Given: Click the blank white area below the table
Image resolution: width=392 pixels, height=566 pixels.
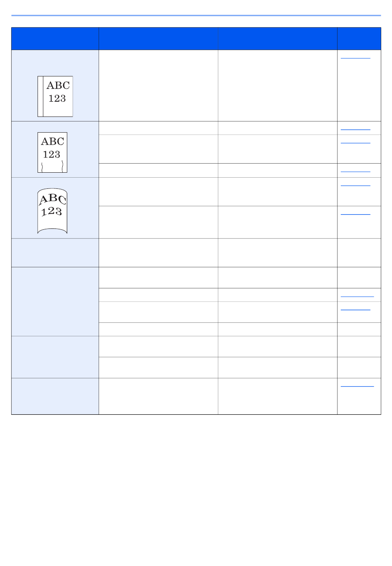Looking at the screenshot, I should (x=196, y=488).
